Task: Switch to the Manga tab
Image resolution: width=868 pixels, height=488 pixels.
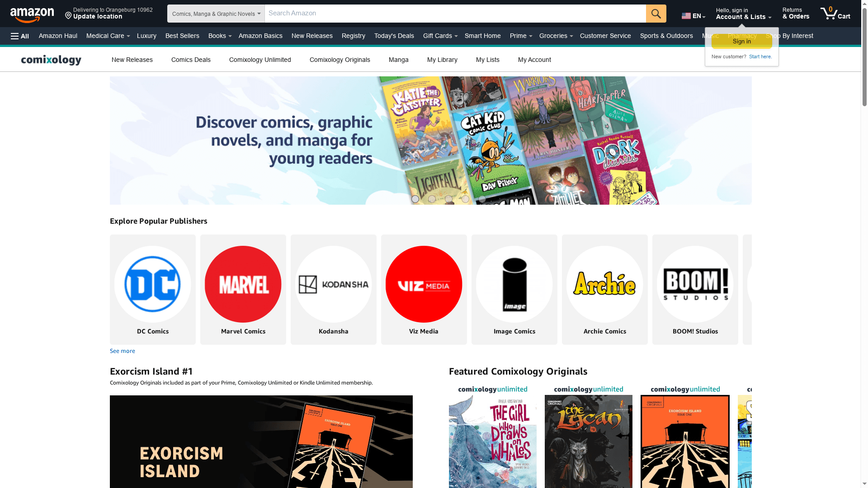Action: coord(398,59)
